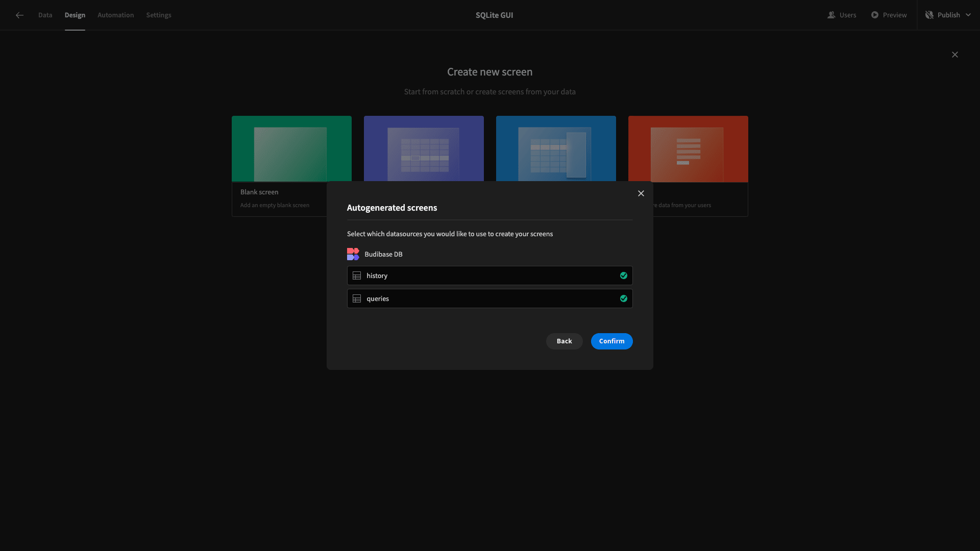Click the SQLite GUI app title
The height and width of the screenshot is (551, 980).
coord(495,15)
